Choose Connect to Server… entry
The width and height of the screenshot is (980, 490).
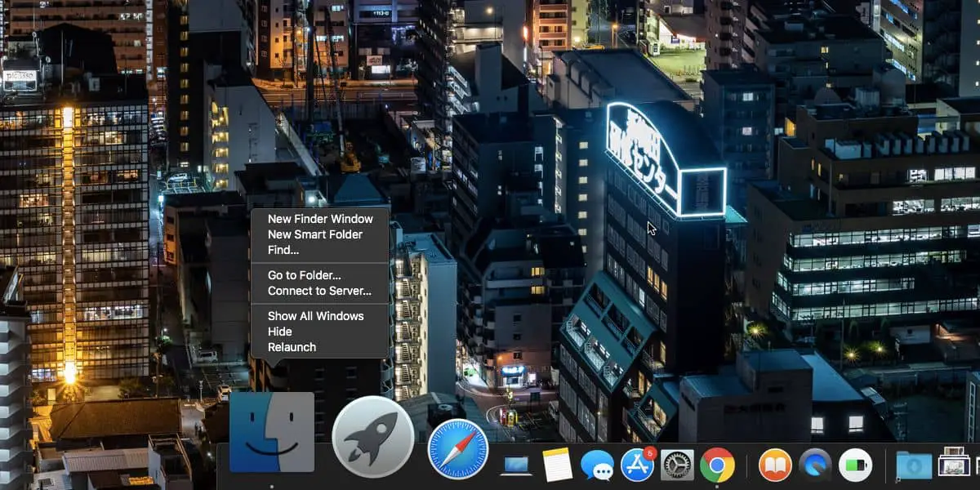[x=319, y=291]
